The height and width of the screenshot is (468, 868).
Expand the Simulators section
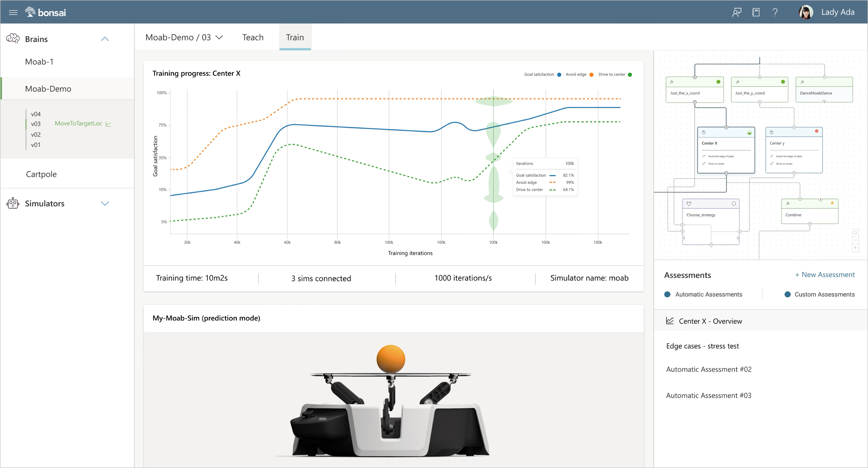(x=105, y=204)
